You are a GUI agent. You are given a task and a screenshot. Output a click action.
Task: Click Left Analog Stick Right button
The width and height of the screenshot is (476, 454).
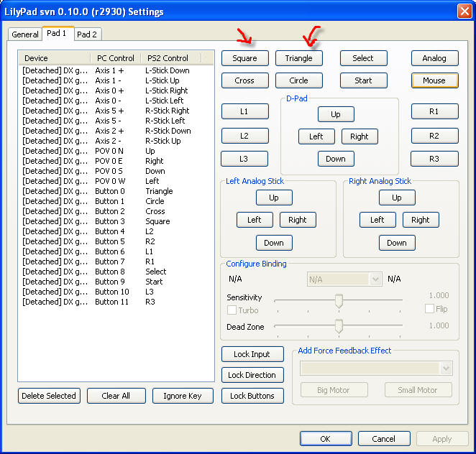pos(298,220)
